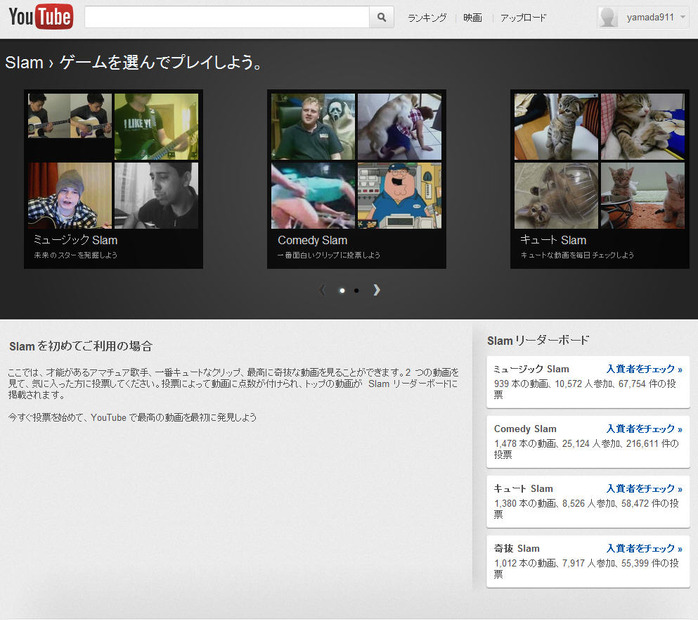698x620 pixels.
Task: Go to next carousel page arrow
Action: 377,290
